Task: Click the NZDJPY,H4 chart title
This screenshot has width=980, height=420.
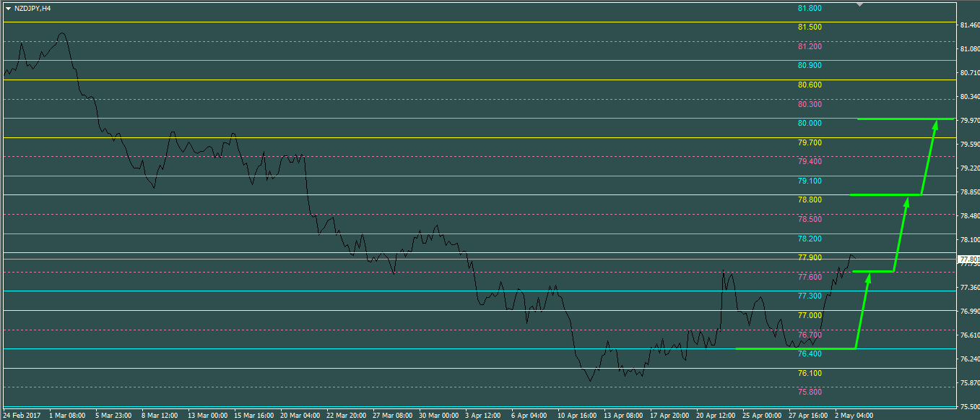Action: pyautogui.click(x=32, y=9)
